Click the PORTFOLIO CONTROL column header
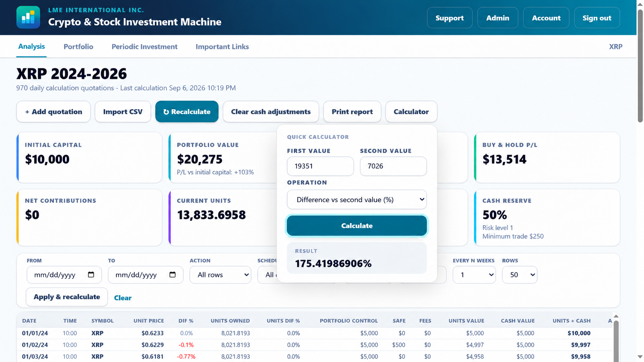This screenshot has width=644, height=362. tap(349, 321)
